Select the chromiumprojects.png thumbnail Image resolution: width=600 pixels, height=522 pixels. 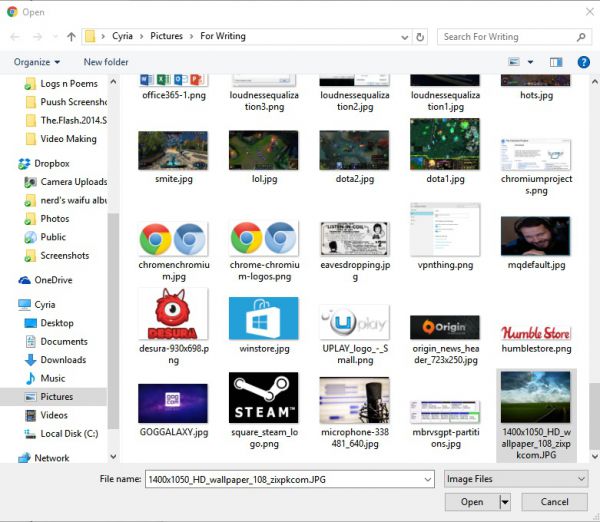coord(535,155)
